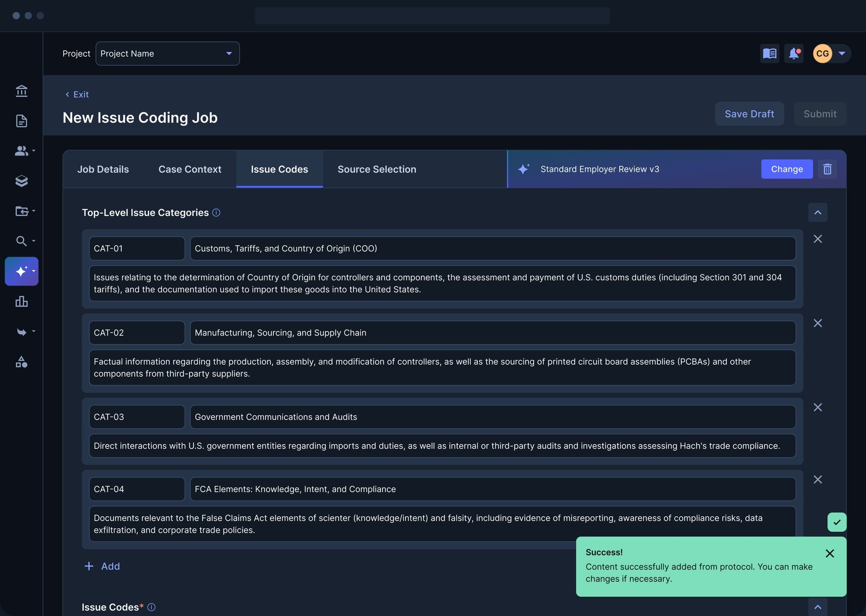Edit the Government Communications and Audits title field
Image resolution: width=866 pixels, height=616 pixels.
493,417
